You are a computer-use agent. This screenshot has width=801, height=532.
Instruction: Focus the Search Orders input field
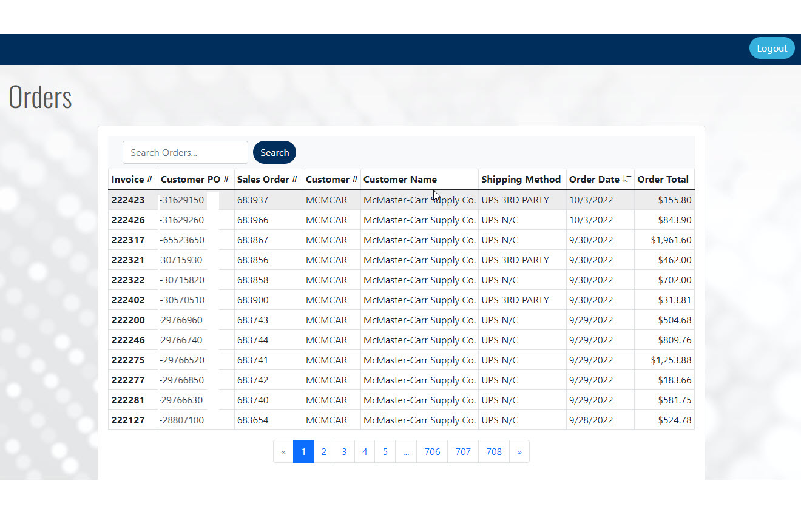click(x=185, y=152)
